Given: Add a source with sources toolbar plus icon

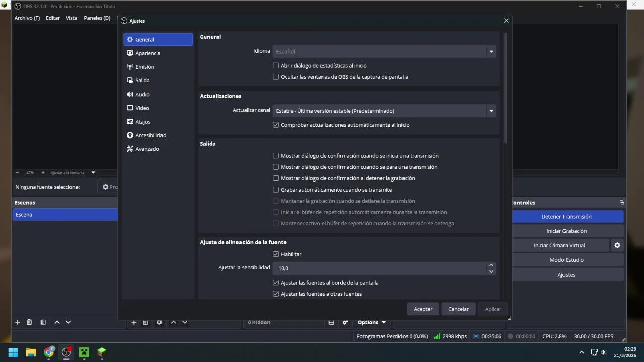Looking at the screenshot, I should [x=134, y=322].
